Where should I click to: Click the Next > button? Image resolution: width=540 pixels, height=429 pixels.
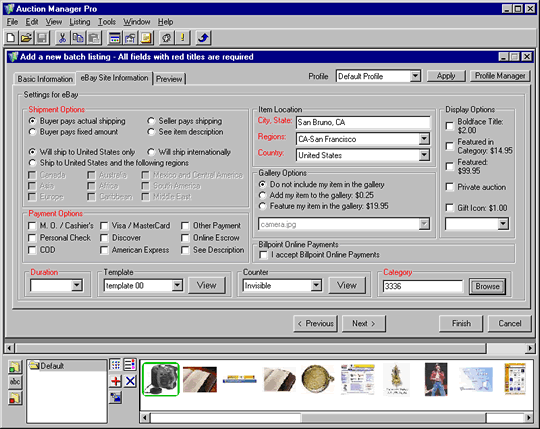364,324
